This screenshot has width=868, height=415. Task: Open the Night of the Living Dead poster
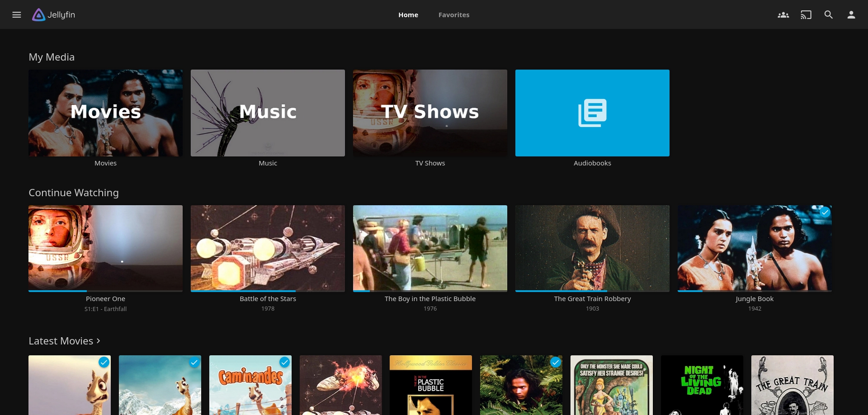click(x=702, y=385)
